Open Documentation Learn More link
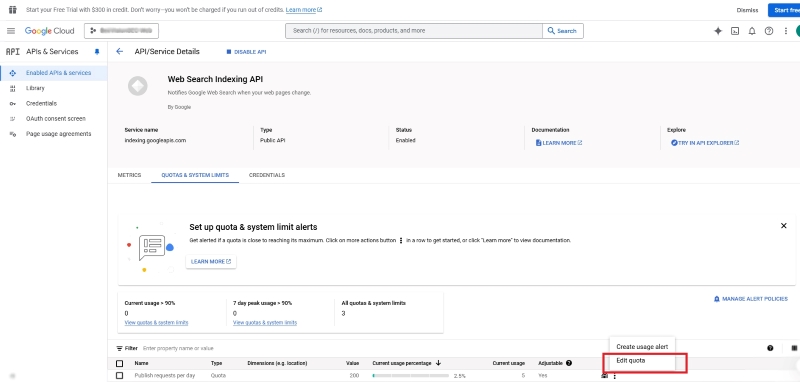 pyautogui.click(x=559, y=143)
